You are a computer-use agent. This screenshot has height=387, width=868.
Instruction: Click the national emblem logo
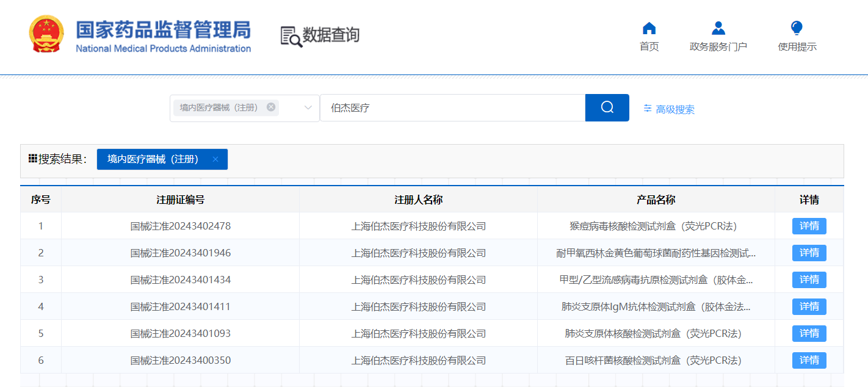point(46,35)
